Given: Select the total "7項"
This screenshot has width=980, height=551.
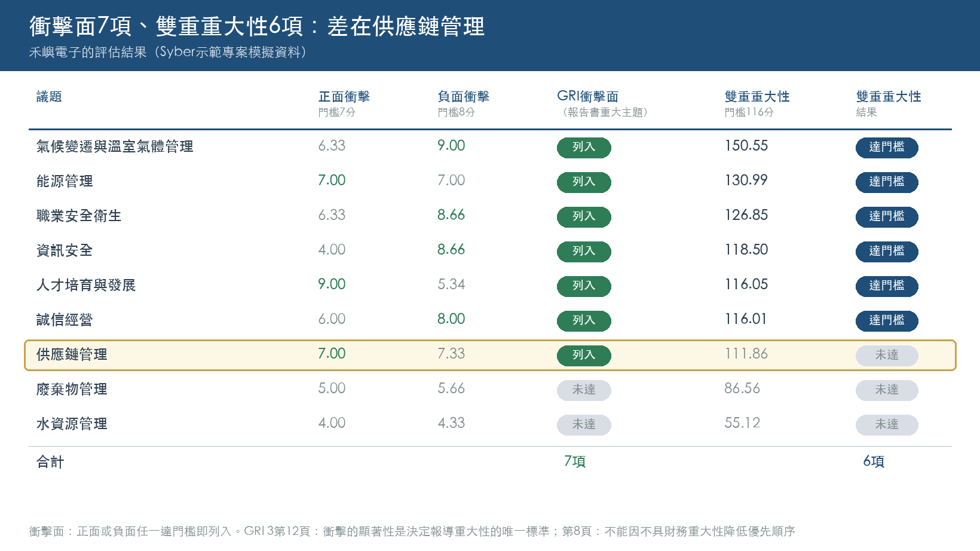Looking at the screenshot, I should [x=575, y=461].
